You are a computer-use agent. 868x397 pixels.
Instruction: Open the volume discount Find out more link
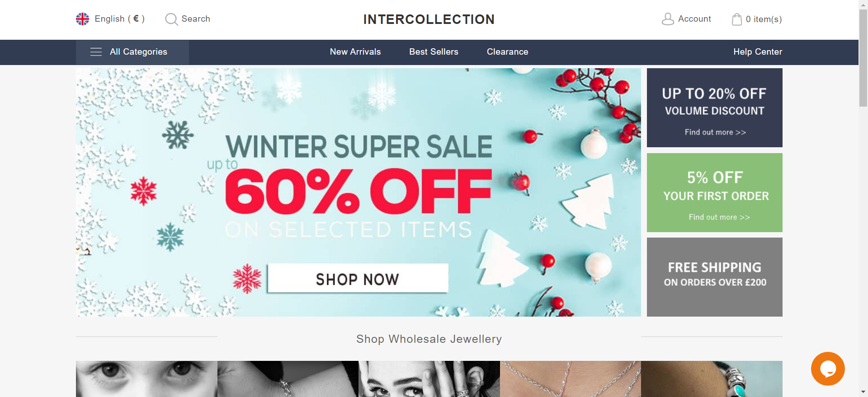tap(715, 132)
